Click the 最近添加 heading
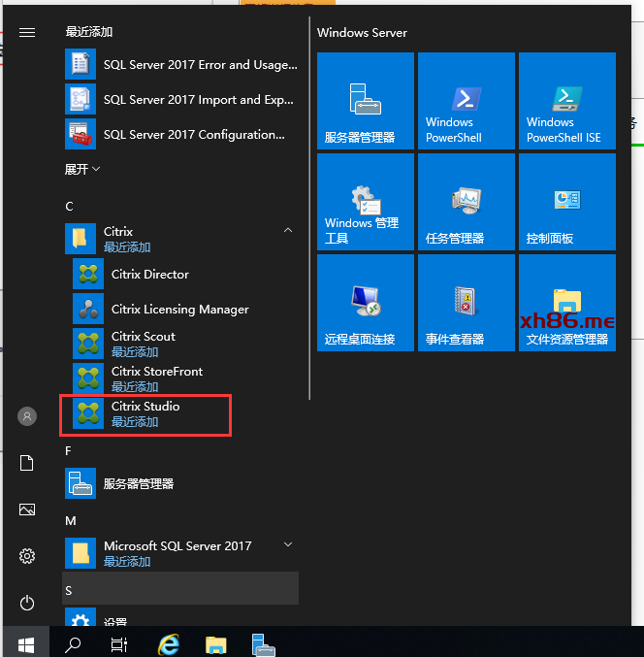644x657 pixels. (x=89, y=32)
